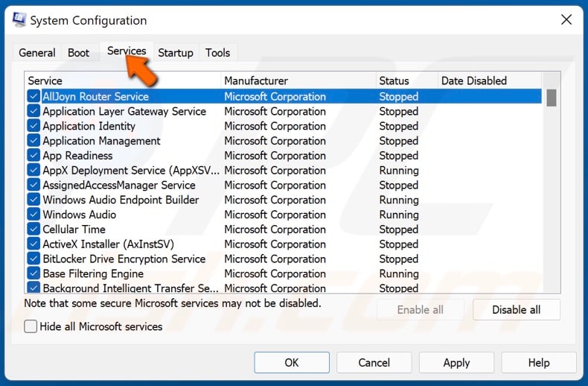Screen dimensions: 588x386
Task: Select Application Layer Gateway Service name
Action: click(x=124, y=111)
